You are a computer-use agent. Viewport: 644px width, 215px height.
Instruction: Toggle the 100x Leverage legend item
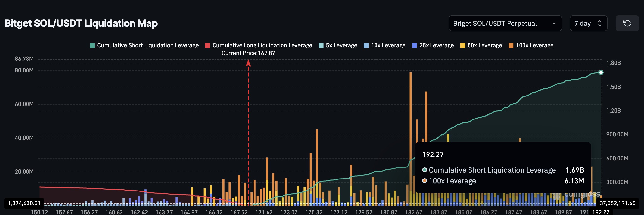531,45
